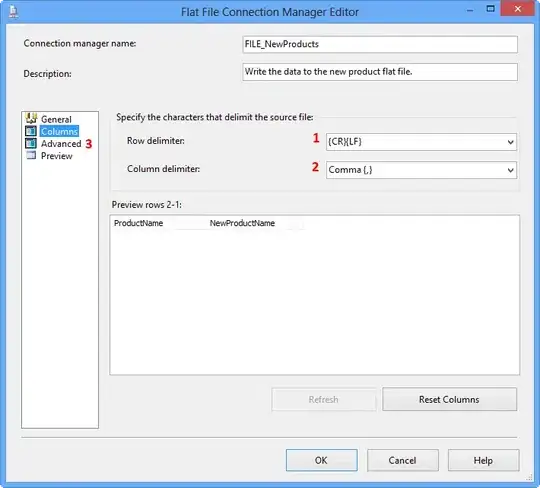Viewport: 540px width, 488px height.
Task: Click the Columns page icon
Action: tap(31, 131)
